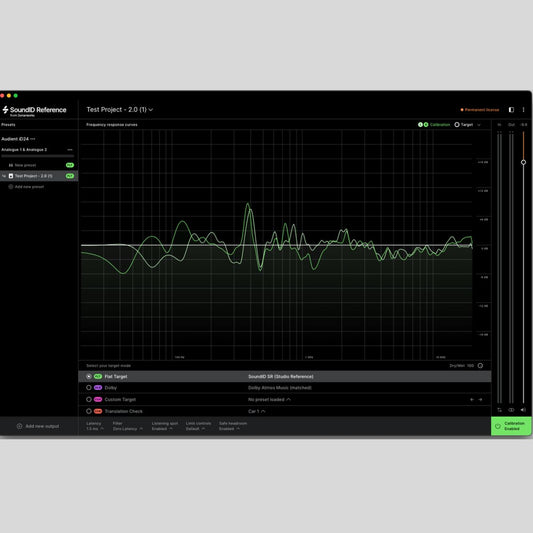Viewport: 533px width, 533px height.
Task: Click the yellow macOS minimize button
Action: pos(9,96)
